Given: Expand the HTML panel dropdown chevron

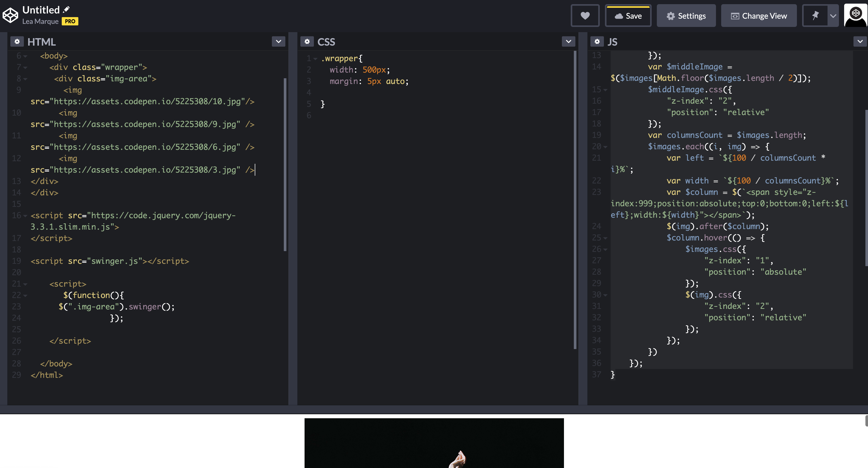Looking at the screenshot, I should click(278, 41).
